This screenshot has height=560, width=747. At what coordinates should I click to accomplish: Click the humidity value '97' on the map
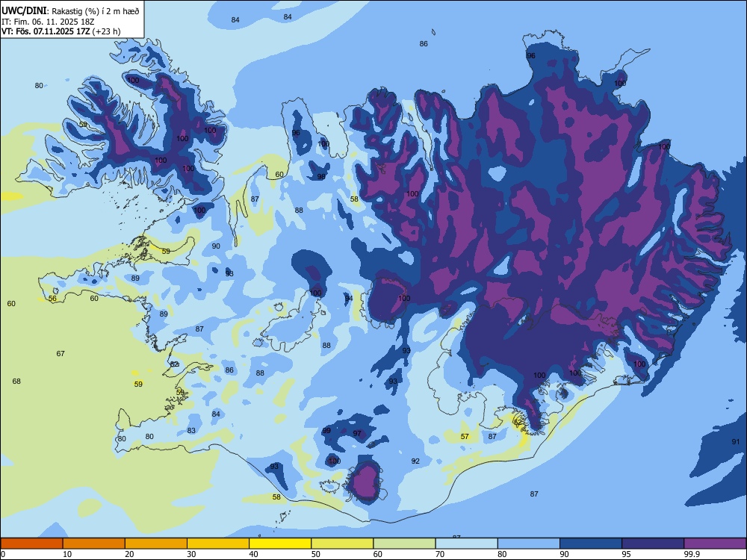point(357,433)
